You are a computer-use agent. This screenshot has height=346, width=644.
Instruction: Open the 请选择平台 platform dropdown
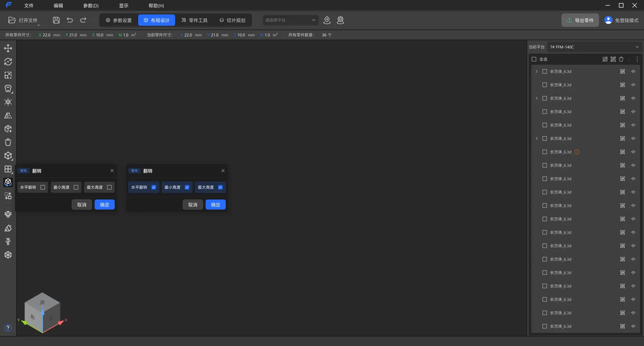pyautogui.click(x=290, y=20)
